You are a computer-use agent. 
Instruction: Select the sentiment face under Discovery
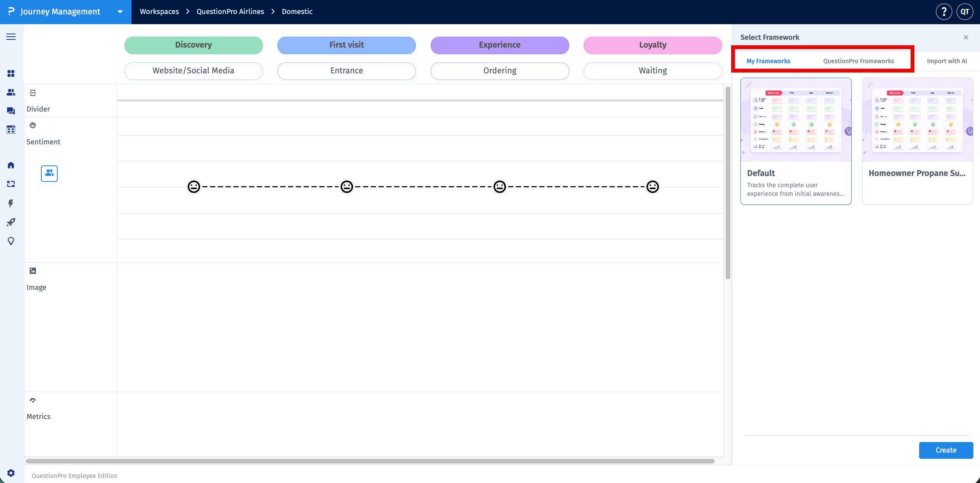tap(194, 187)
